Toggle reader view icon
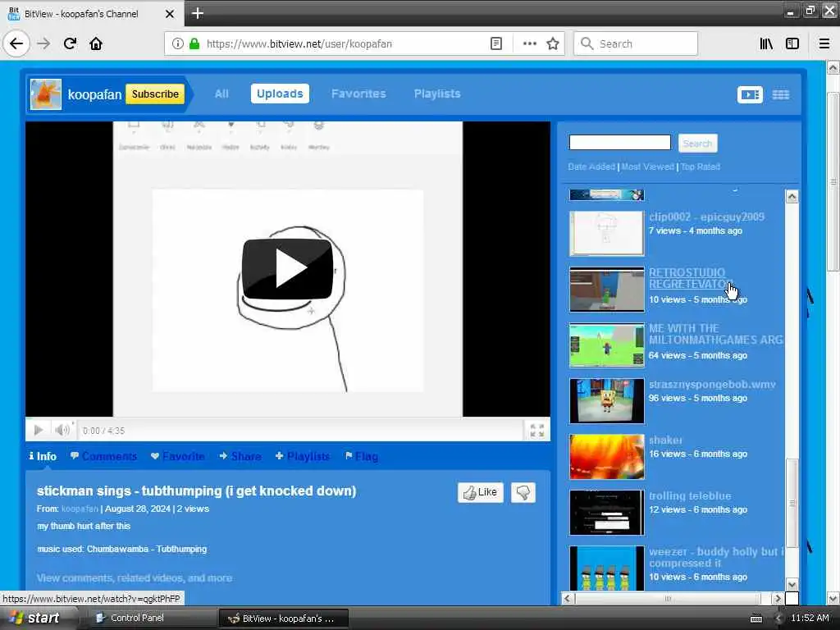The width and height of the screenshot is (840, 630). [x=496, y=43]
